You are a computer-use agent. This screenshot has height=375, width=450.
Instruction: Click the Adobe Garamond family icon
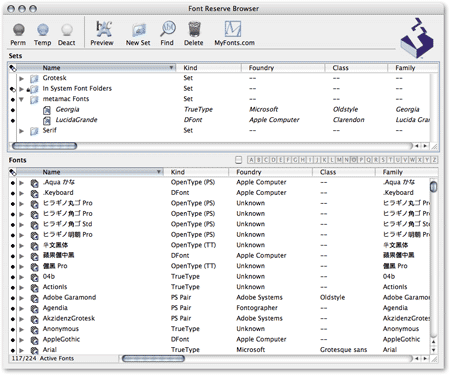[x=34, y=298]
